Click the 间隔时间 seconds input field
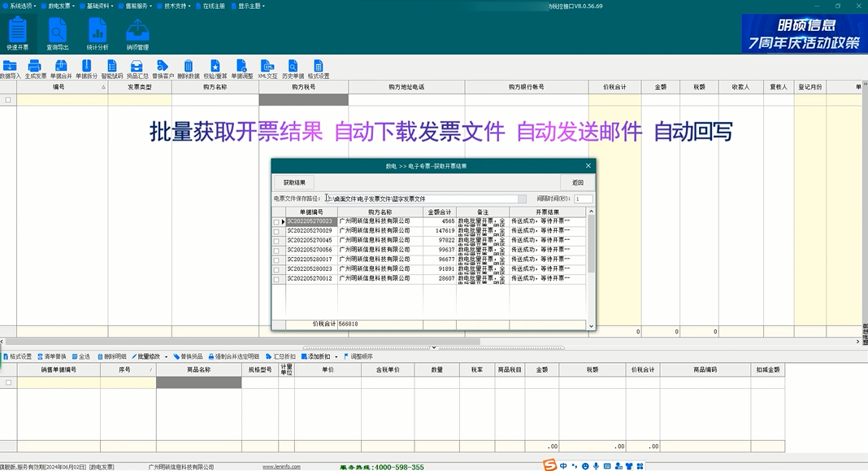Screen dimensions: 868x471 point(583,198)
